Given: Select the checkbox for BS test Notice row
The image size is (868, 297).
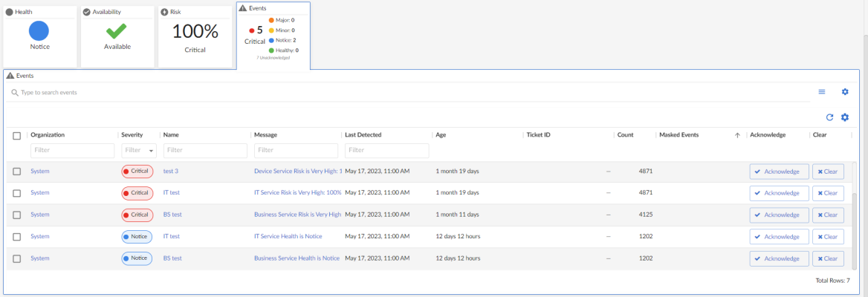Looking at the screenshot, I should tap(16, 258).
